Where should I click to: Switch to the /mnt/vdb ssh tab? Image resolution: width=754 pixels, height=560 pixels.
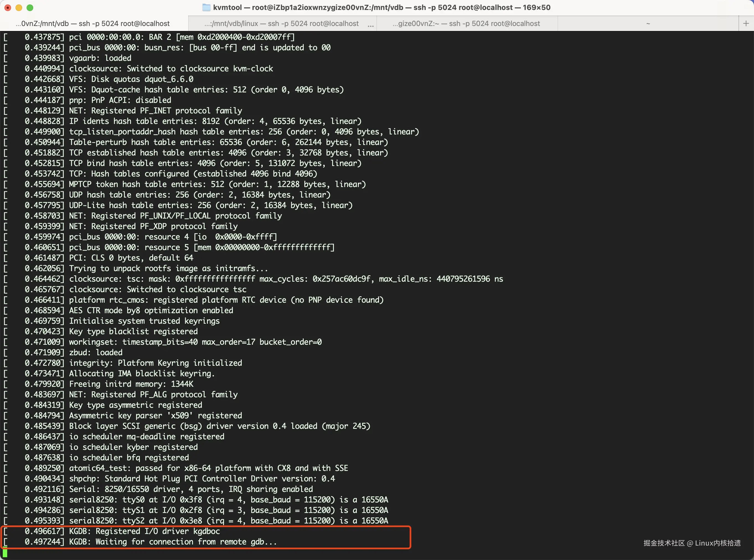[x=92, y=24]
